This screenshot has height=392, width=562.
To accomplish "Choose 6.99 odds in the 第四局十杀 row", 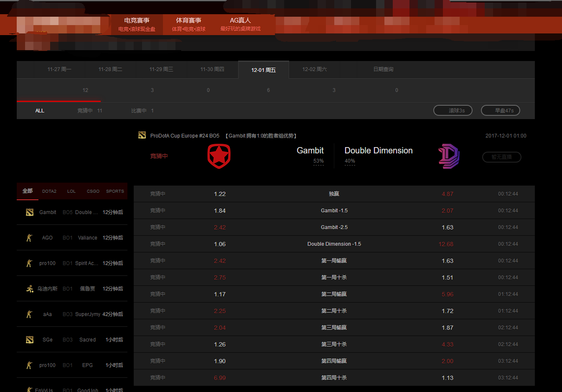I will (220, 378).
